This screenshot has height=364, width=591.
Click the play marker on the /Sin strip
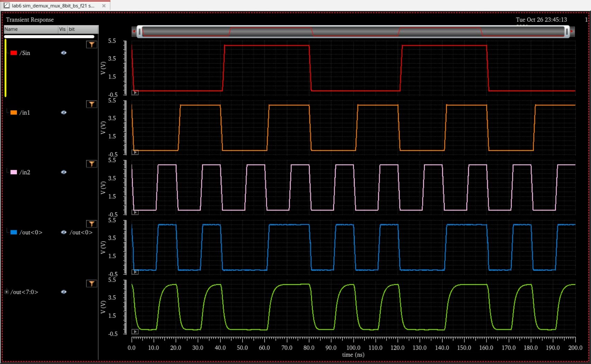(135, 93)
